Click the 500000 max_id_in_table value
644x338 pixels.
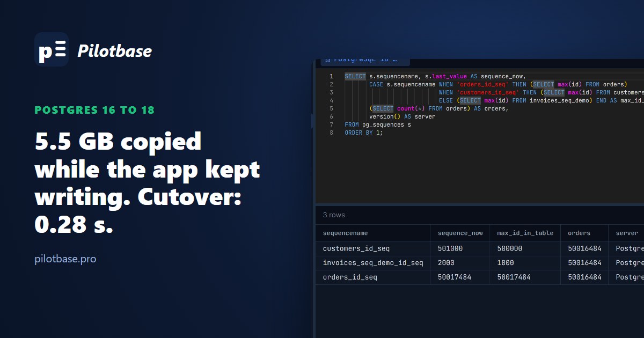[x=525, y=248]
